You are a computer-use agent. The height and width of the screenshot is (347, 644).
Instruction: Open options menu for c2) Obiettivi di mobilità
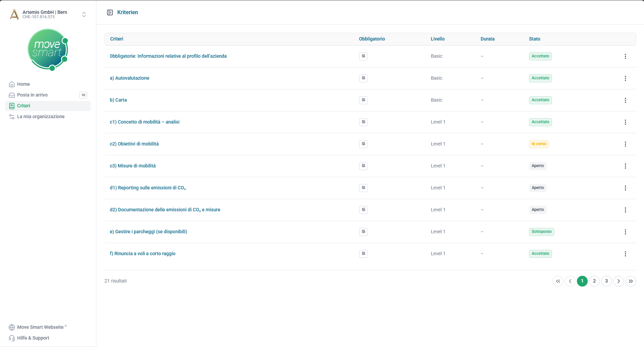[625, 144]
